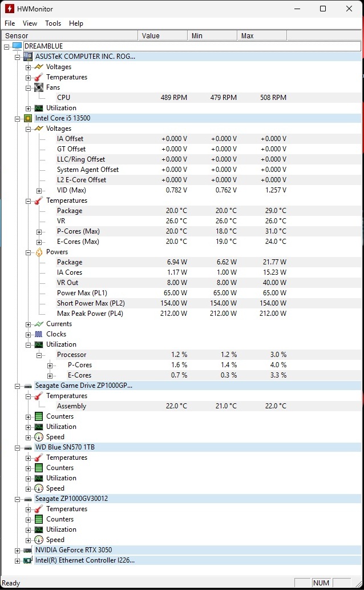Click Utilization icon under Seagate ZP1000GV30012

[x=39, y=529]
